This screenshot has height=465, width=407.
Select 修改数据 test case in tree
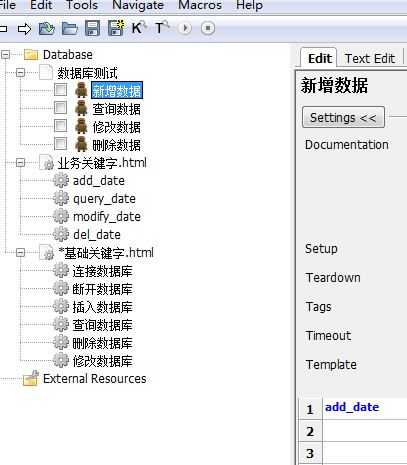(116, 127)
